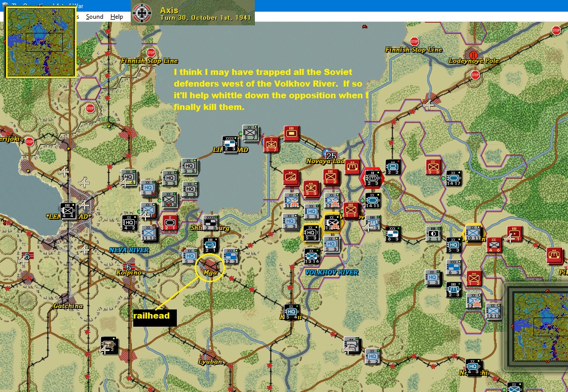Select the red-grey infantry counter 4 6
The width and height of the screenshot is (568, 392).
click(x=494, y=245)
